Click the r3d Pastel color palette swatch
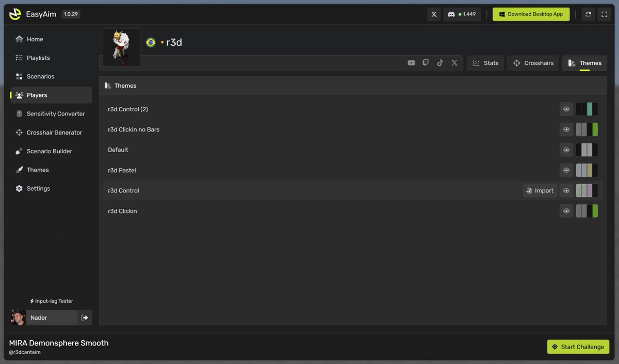The image size is (619, 364). click(587, 170)
